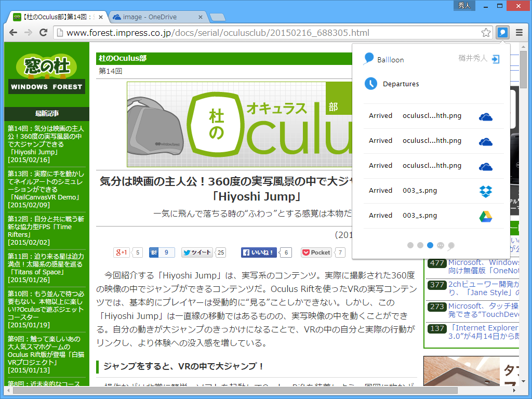Open a new tab button
The width and height of the screenshot is (532, 399).
coord(217,17)
